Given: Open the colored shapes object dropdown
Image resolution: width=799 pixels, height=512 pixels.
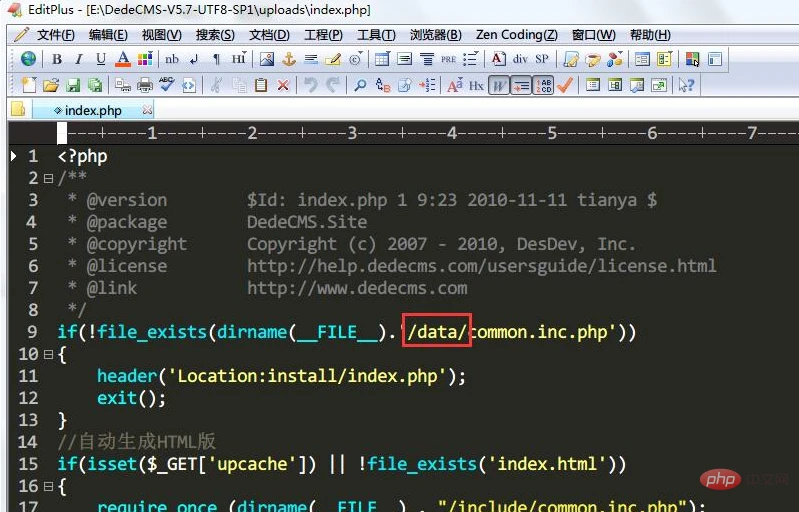Looking at the screenshot, I should coord(615,59).
